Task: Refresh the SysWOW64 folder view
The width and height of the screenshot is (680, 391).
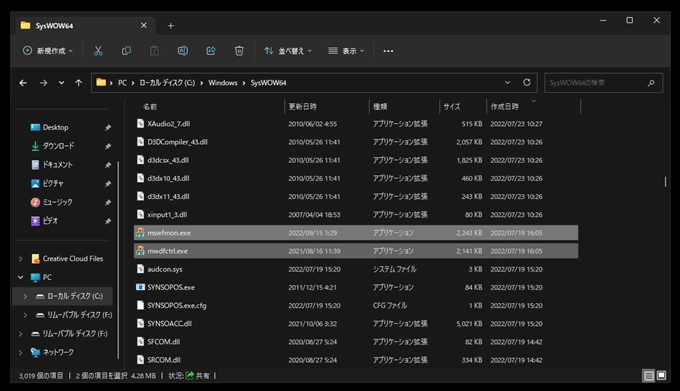Action: tap(527, 82)
